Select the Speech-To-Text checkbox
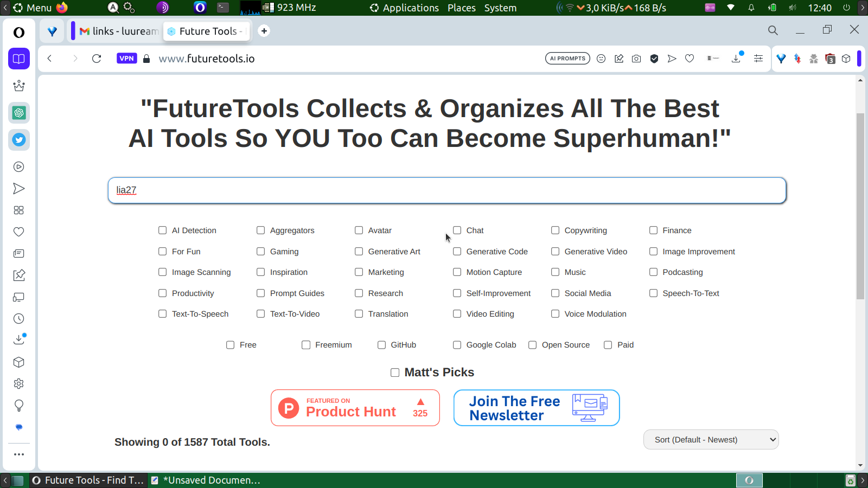 (x=653, y=293)
